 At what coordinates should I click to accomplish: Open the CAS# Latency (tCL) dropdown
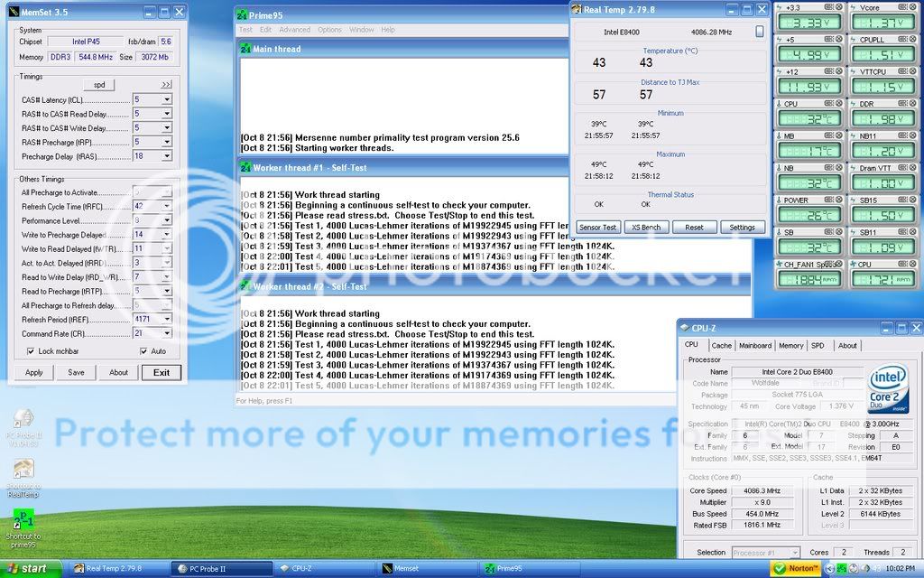click(x=167, y=99)
